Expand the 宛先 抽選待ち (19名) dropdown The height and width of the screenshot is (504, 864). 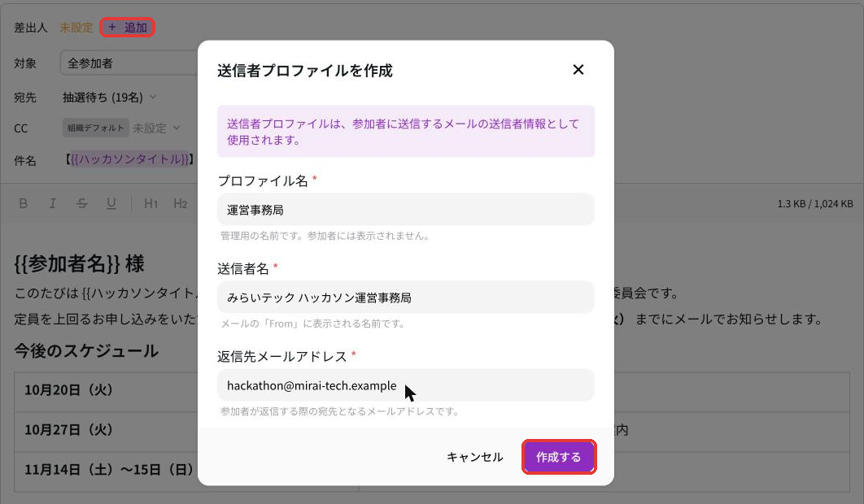click(110, 98)
